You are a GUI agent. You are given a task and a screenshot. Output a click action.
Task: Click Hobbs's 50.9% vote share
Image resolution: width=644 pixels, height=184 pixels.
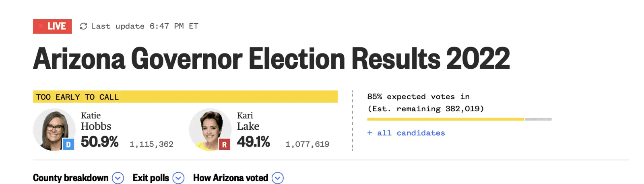click(x=99, y=142)
